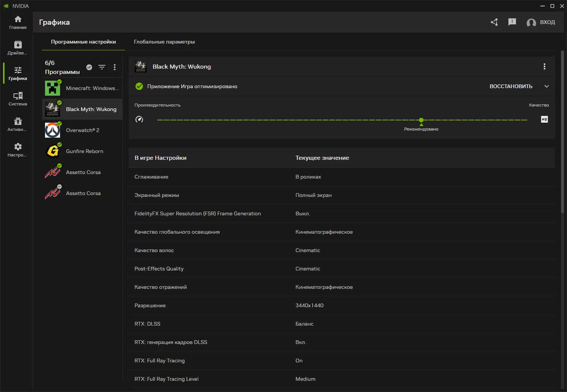Open the Настройки gear section
This screenshot has height=392, width=567.
[x=18, y=150]
